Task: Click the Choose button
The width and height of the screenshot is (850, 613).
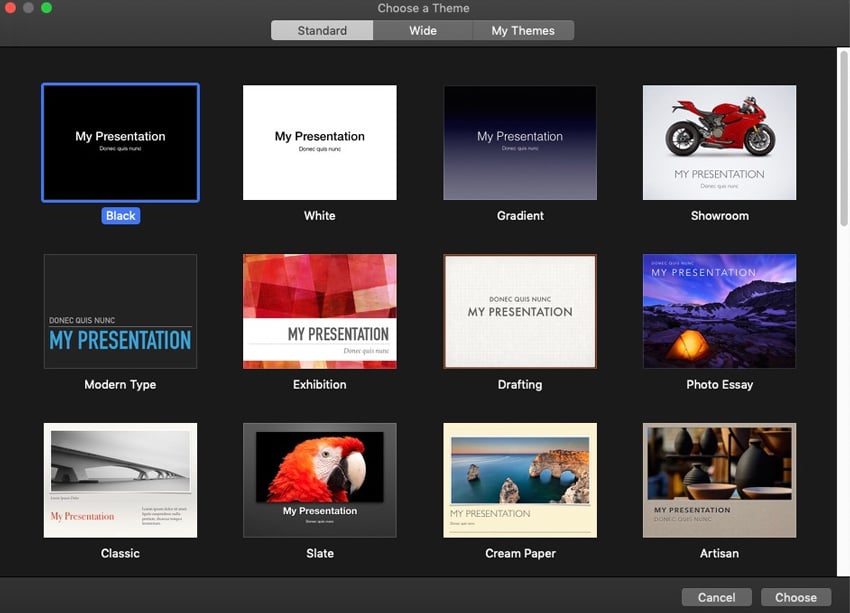Action: click(795, 597)
